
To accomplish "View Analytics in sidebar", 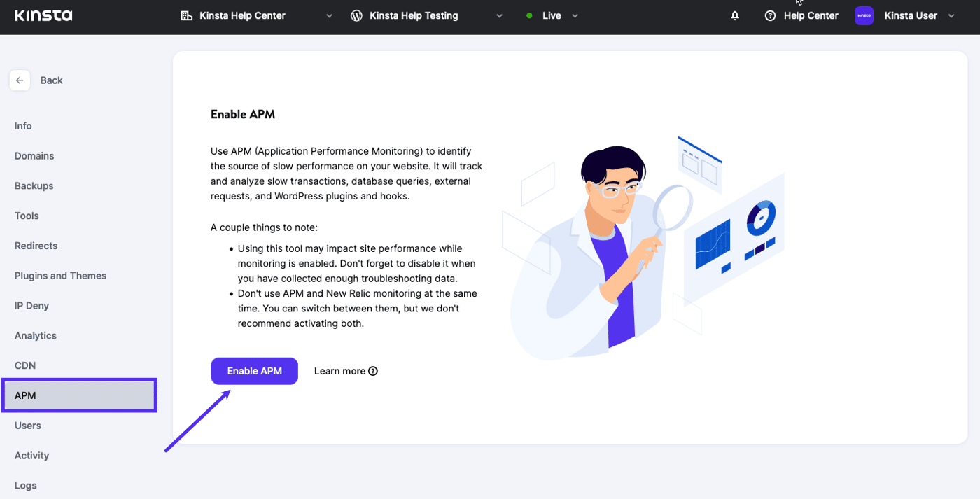I will [x=36, y=336].
